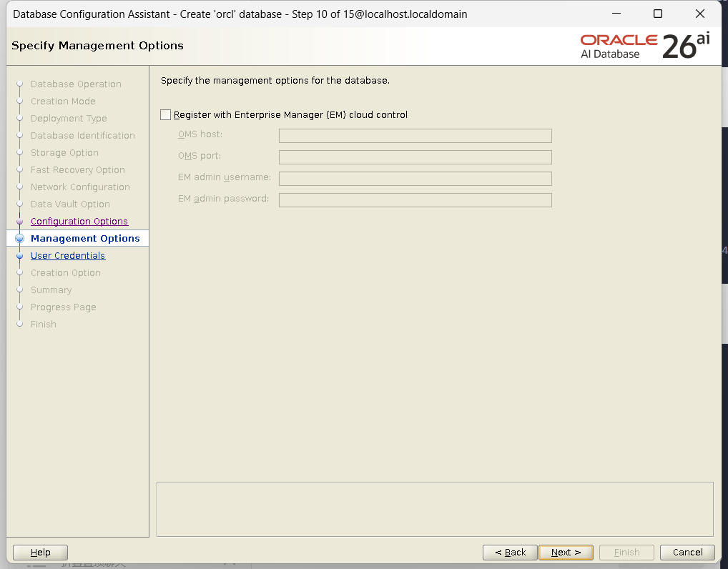
Task: Minimize the Database Configuration Assistant window
Action: (616, 14)
